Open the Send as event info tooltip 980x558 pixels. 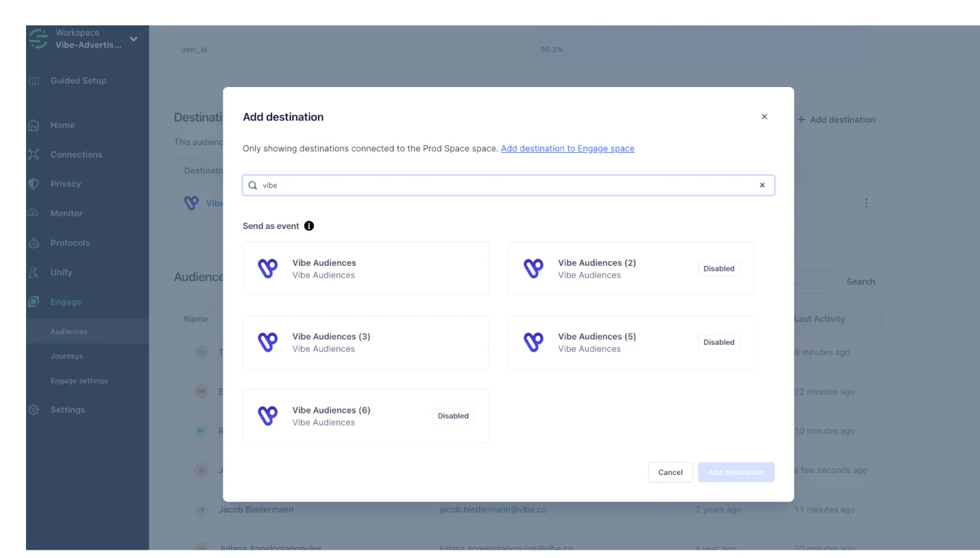pyautogui.click(x=309, y=226)
